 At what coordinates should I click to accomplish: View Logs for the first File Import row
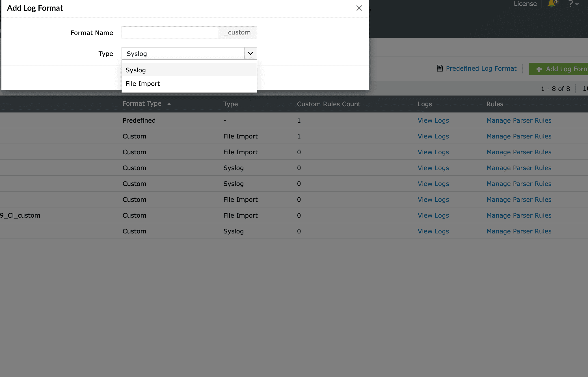tap(433, 136)
